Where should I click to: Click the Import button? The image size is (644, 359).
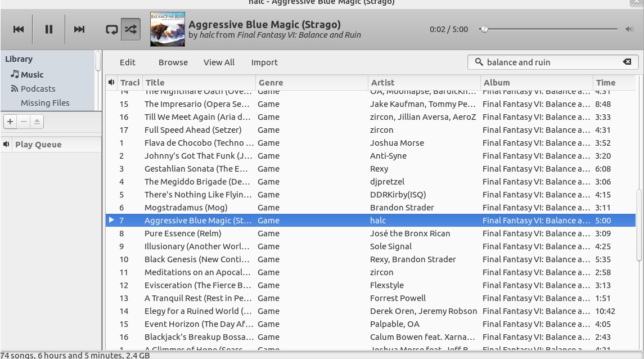[x=264, y=62]
